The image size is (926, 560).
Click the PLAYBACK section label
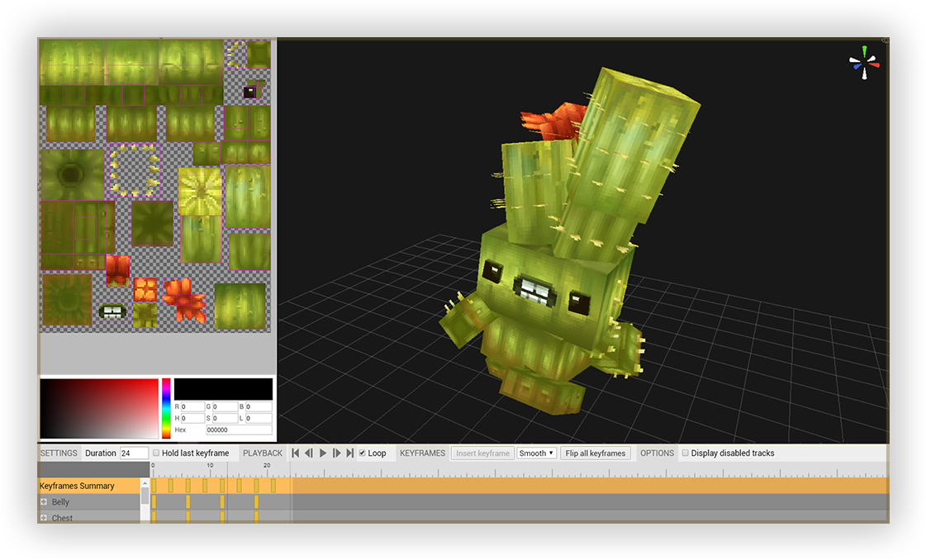tap(262, 453)
